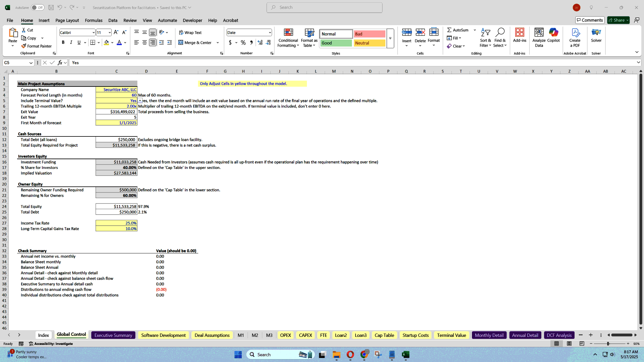Click Decrease Font Size icon
Image resolution: width=644 pixels, height=362 pixels.
tap(124, 32)
